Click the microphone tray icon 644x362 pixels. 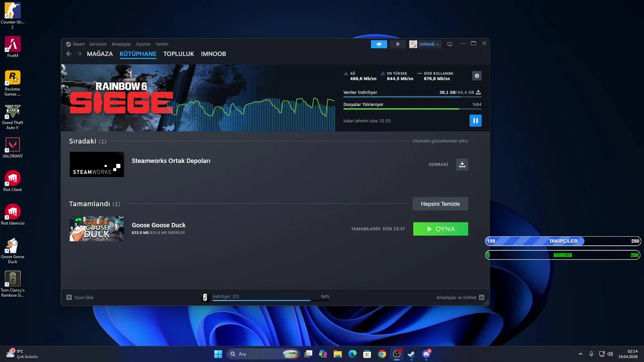click(591, 354)
